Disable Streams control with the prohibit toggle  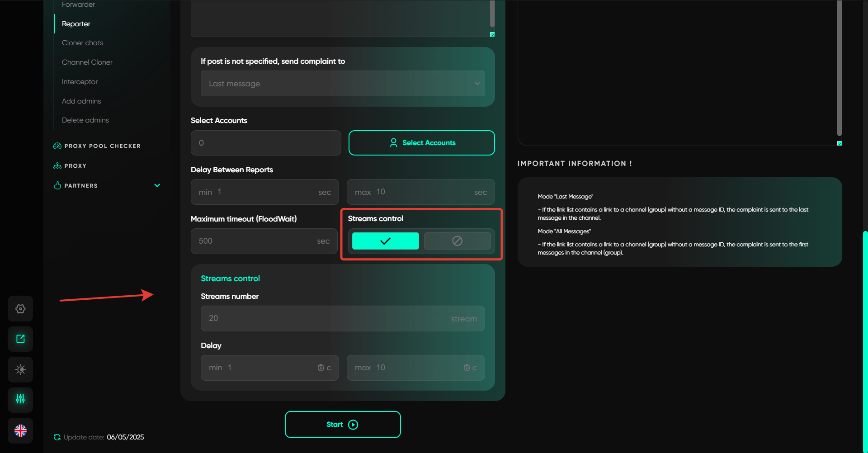(x=457, y=241)
